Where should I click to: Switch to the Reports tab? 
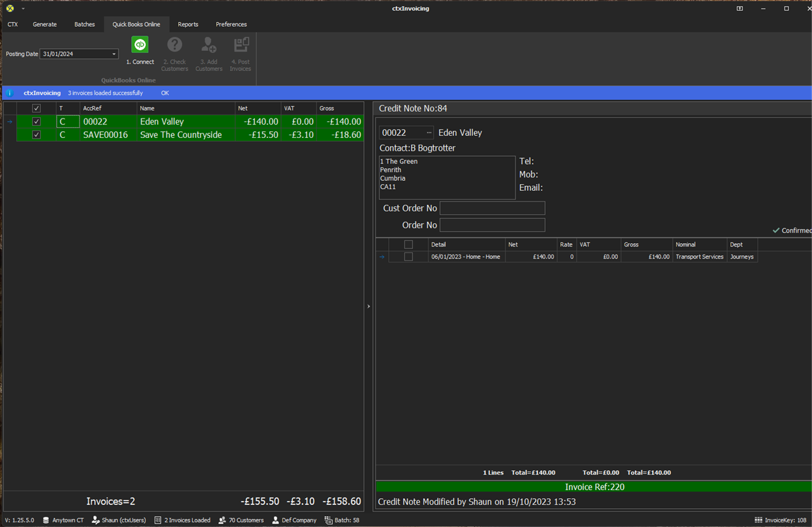187,24
